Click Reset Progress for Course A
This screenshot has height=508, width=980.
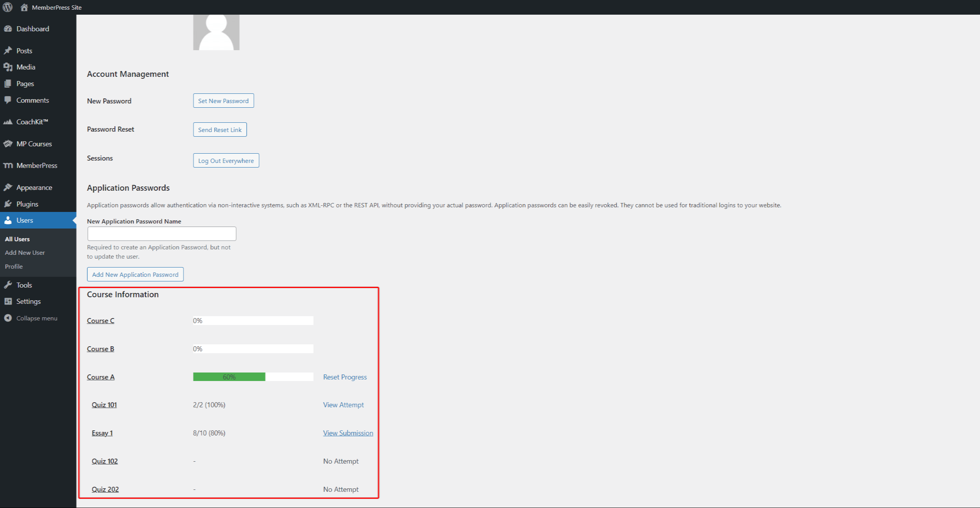tap(344, 376)
